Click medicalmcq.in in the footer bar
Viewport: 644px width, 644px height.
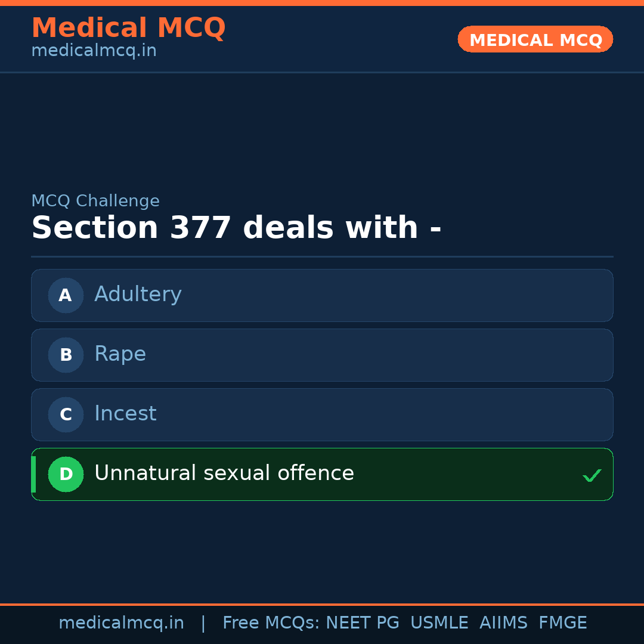pos(122,623)
